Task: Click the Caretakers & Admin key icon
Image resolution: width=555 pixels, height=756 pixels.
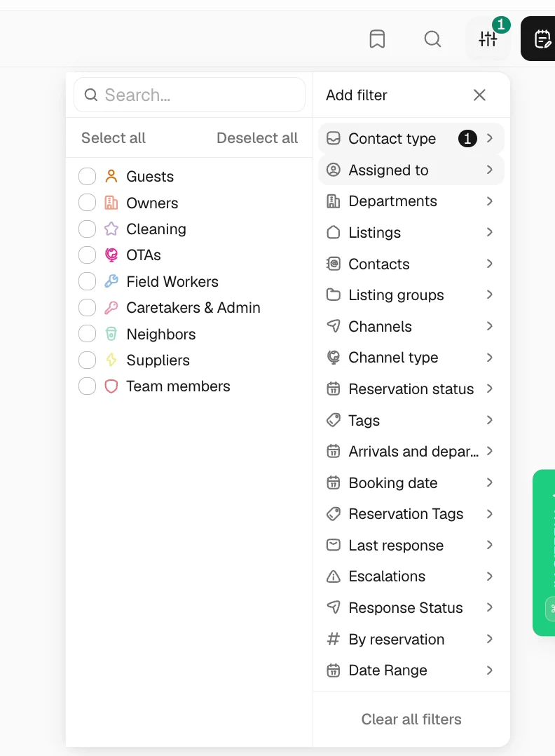Action: tap(111, 308)
